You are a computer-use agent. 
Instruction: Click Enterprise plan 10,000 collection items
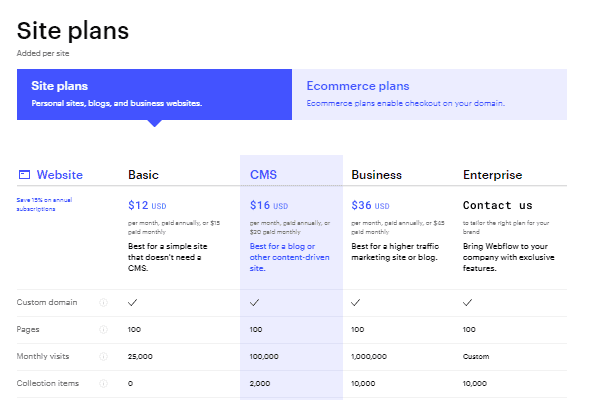[475, 383]
